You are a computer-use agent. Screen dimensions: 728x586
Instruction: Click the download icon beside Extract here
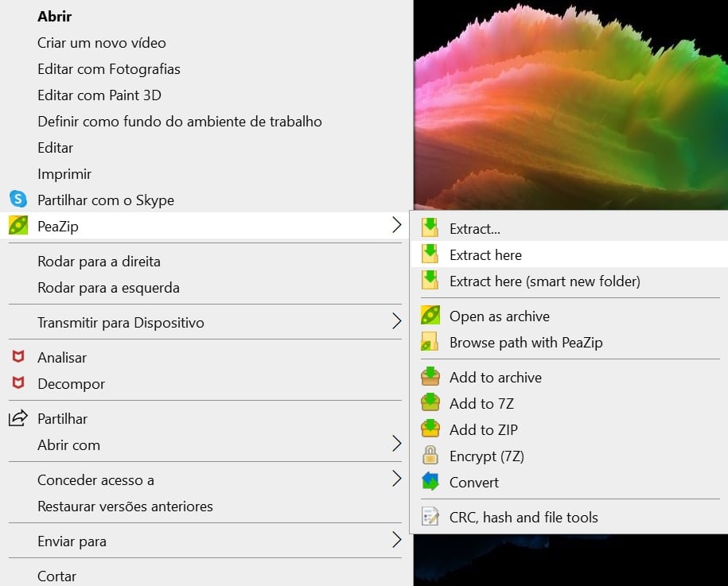click(430, 254)
